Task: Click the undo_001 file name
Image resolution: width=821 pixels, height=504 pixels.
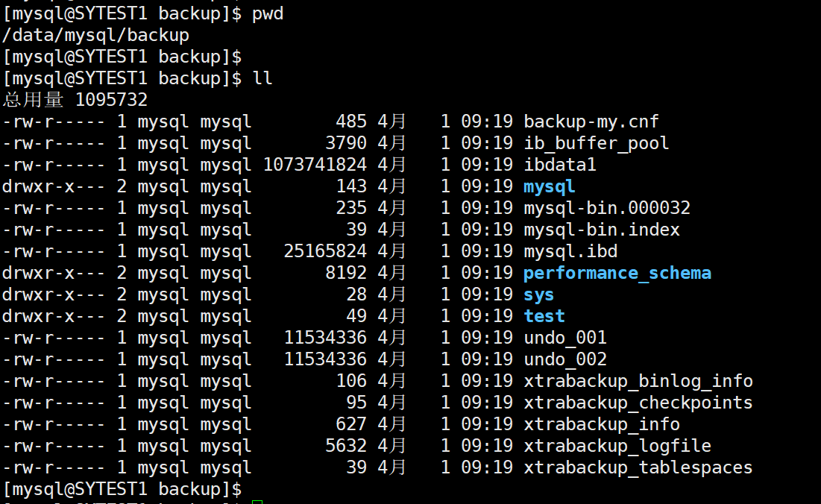Action: 565,338
